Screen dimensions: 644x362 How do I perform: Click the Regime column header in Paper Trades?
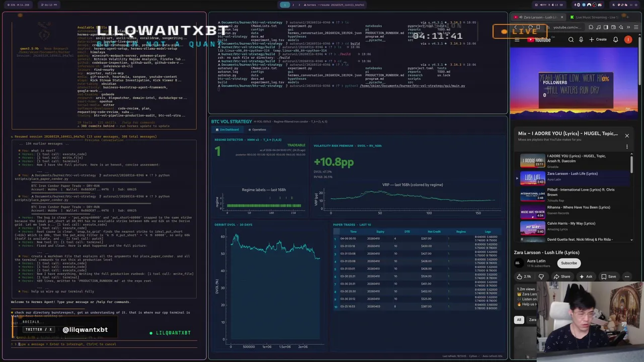point(461,232)
